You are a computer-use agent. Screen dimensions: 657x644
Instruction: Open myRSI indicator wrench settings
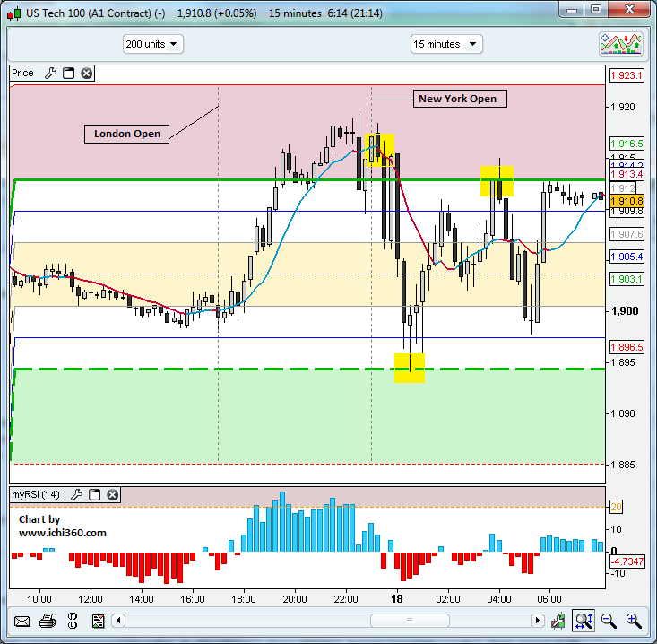76,495
